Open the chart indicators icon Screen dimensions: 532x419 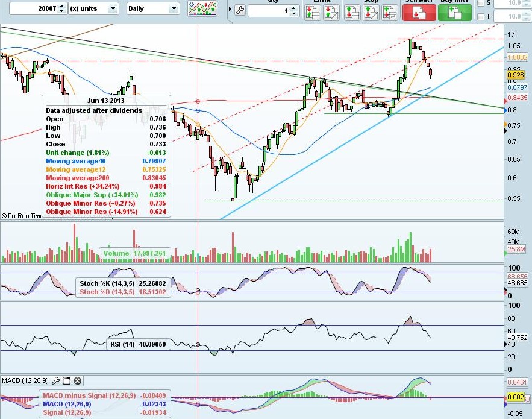(202, 8)
